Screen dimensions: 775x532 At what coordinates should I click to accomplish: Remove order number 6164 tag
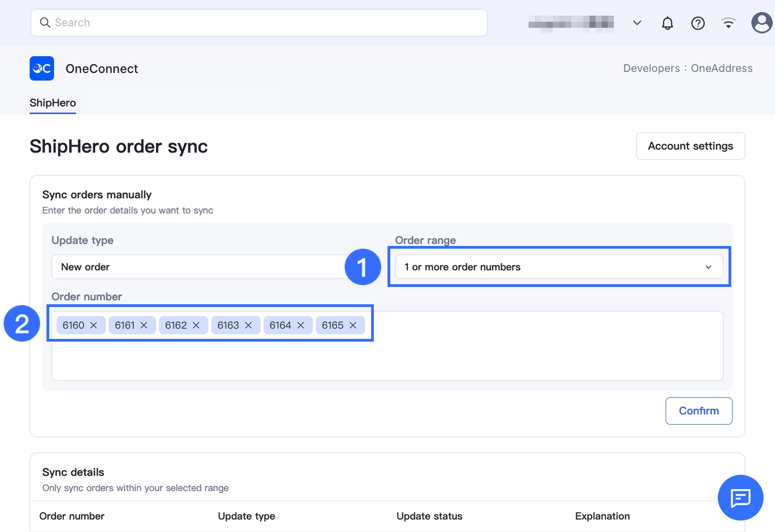301,325
